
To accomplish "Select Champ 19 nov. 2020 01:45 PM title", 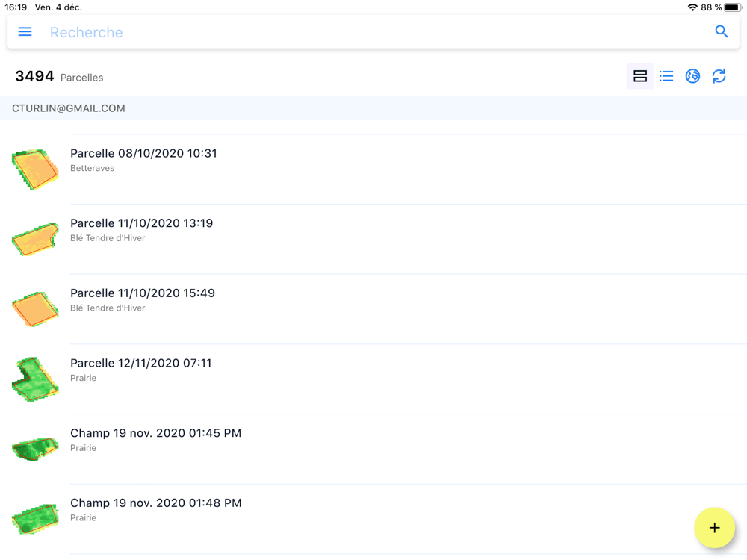I will click(156, 433).
